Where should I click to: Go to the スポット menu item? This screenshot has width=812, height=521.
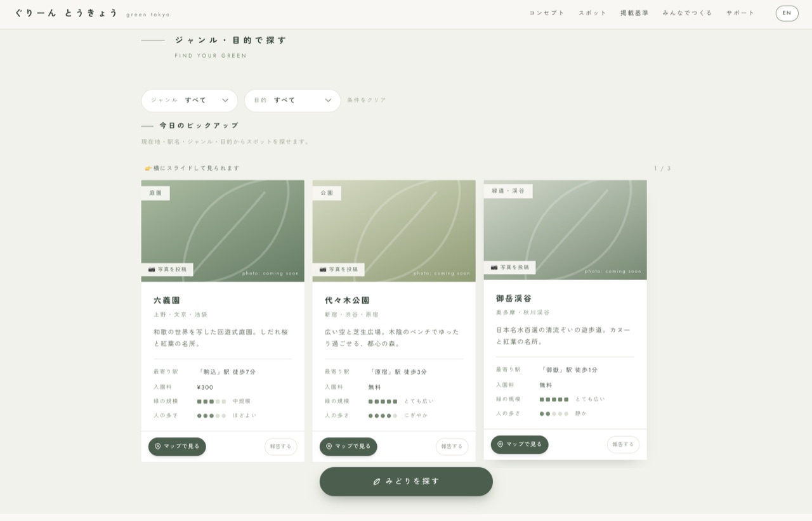pos(593,13)
